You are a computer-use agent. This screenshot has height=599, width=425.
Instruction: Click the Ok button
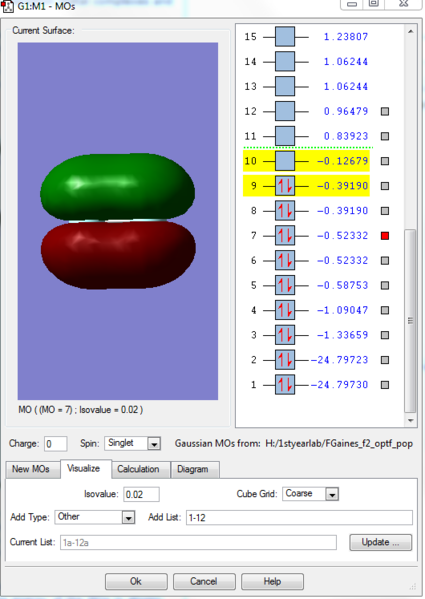pyautogui.click(x=136, y=581)
